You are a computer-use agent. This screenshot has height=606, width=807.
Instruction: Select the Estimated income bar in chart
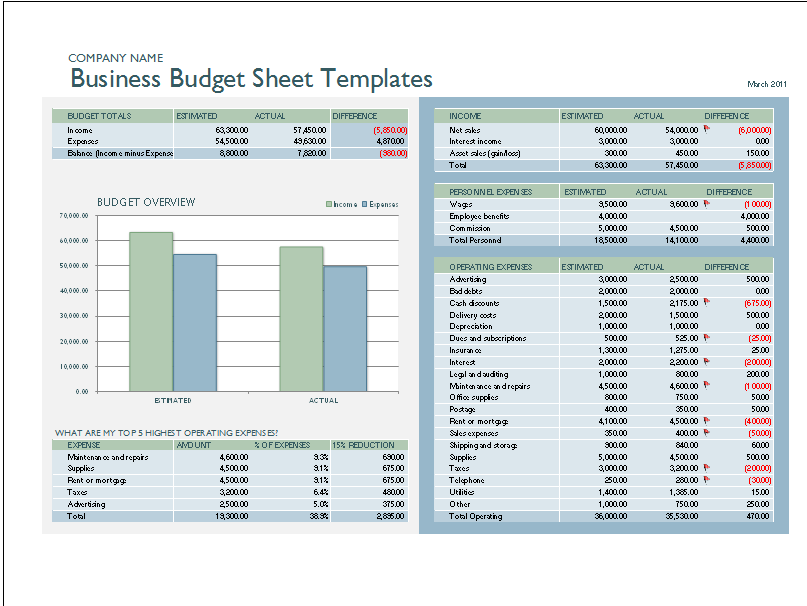(x=151, y=311)
